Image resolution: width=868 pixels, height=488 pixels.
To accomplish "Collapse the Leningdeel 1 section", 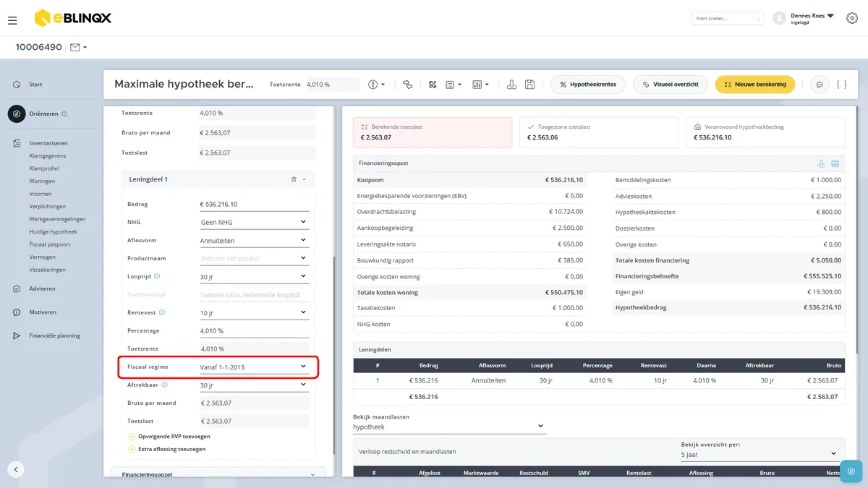I will pyautogui.click(x=304, y=179).
